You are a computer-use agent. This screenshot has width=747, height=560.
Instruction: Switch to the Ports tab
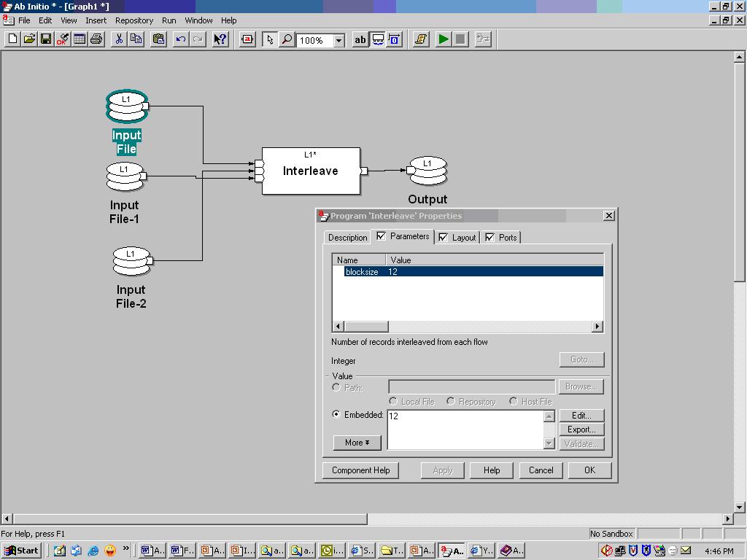(x=506, y=237)
